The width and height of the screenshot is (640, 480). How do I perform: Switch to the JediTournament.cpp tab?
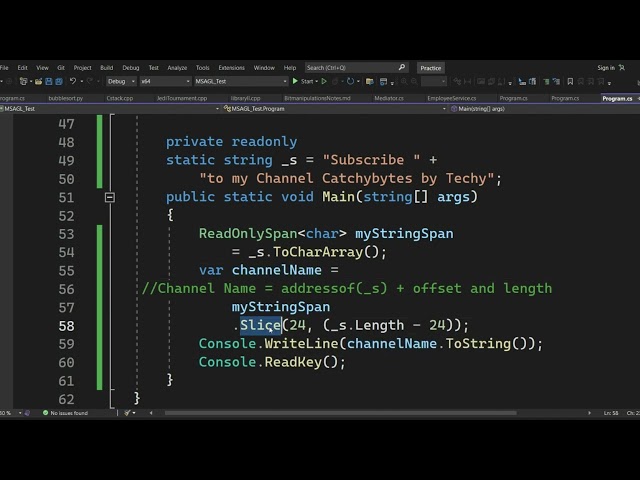[x=182, y=98]
